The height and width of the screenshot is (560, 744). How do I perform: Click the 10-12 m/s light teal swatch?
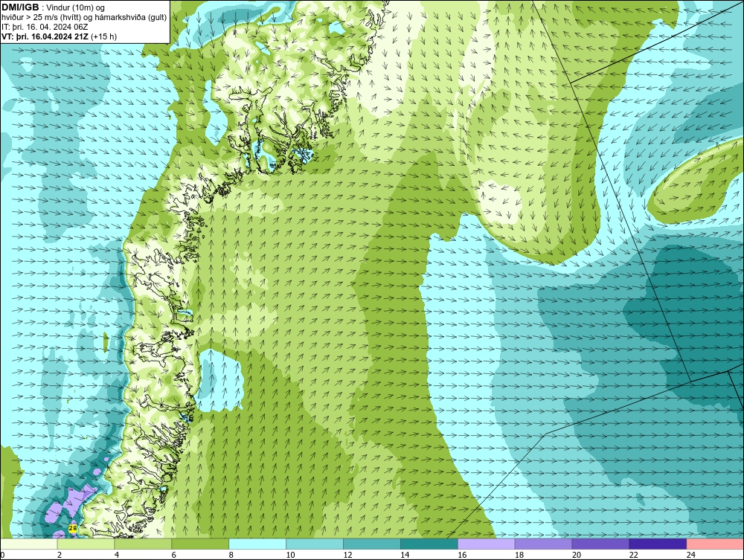[315, 544]
